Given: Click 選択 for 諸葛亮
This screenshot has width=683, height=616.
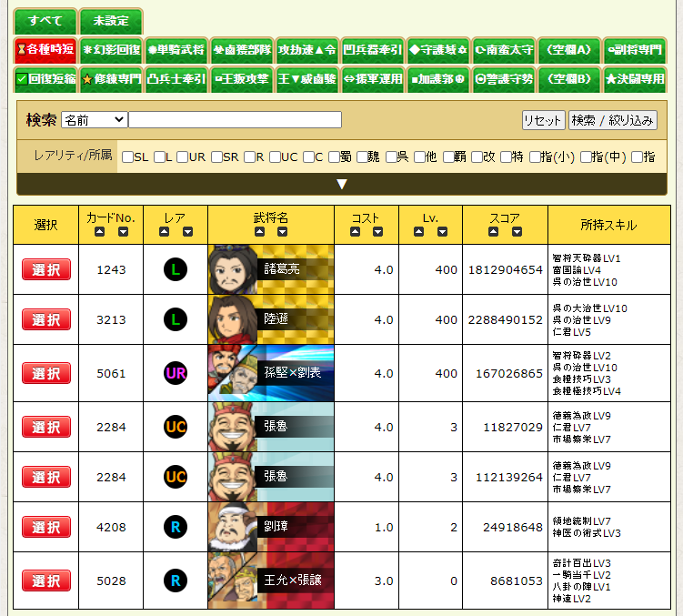Looking at the screenshot, I should 46,269.
